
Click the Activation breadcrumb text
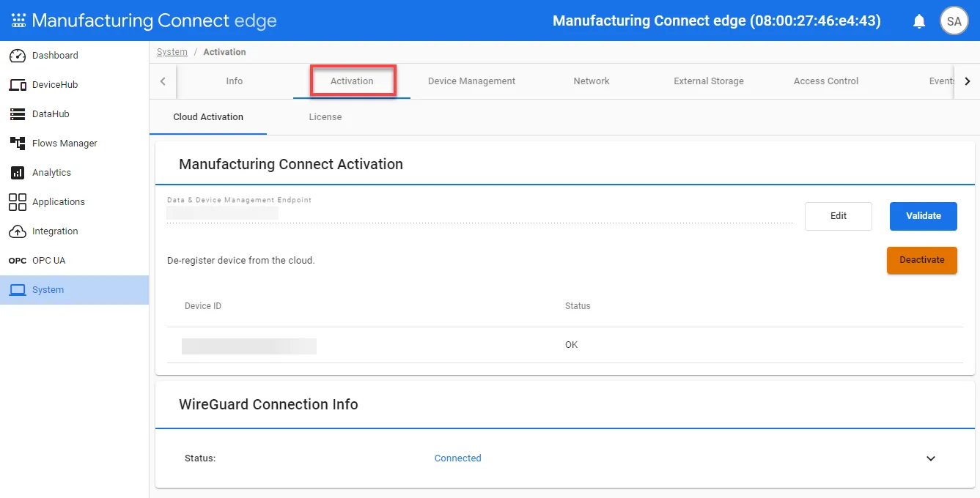click(x=224, y=52)
